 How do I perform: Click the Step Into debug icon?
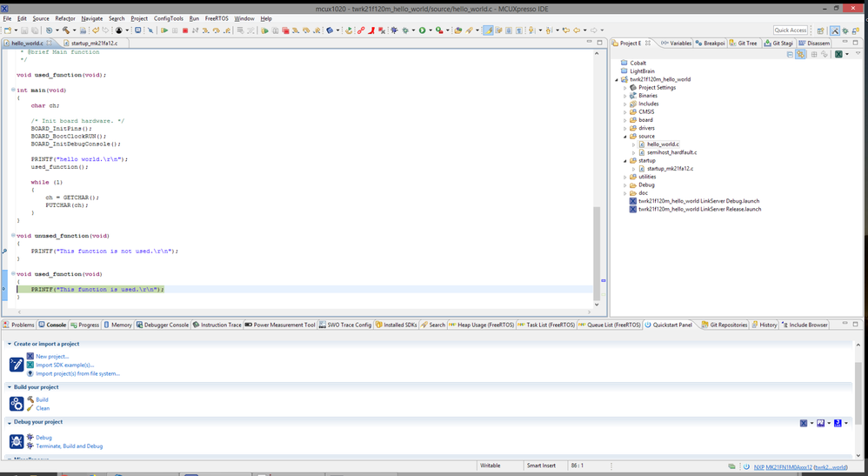205,30
